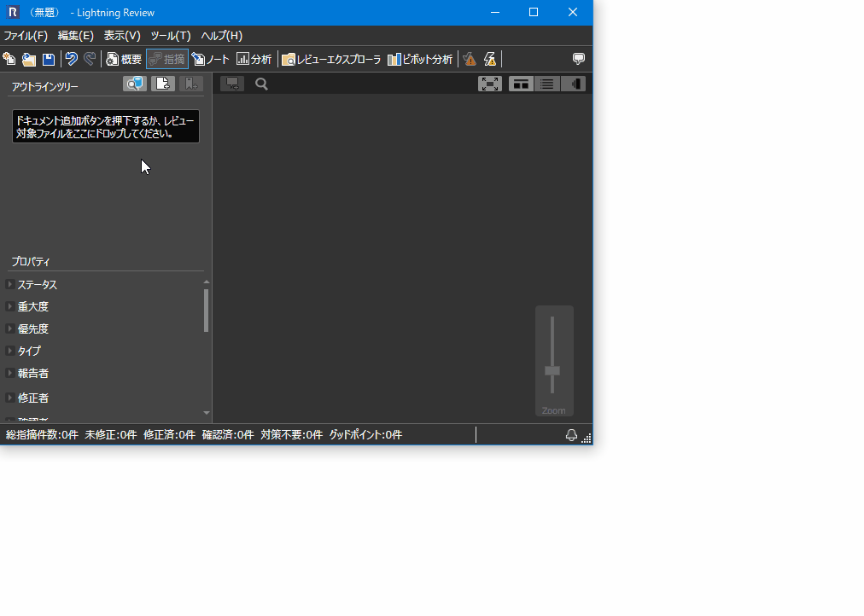Click the open file folder icon
The height and width of the screenshot is (616, 864).
29,59
